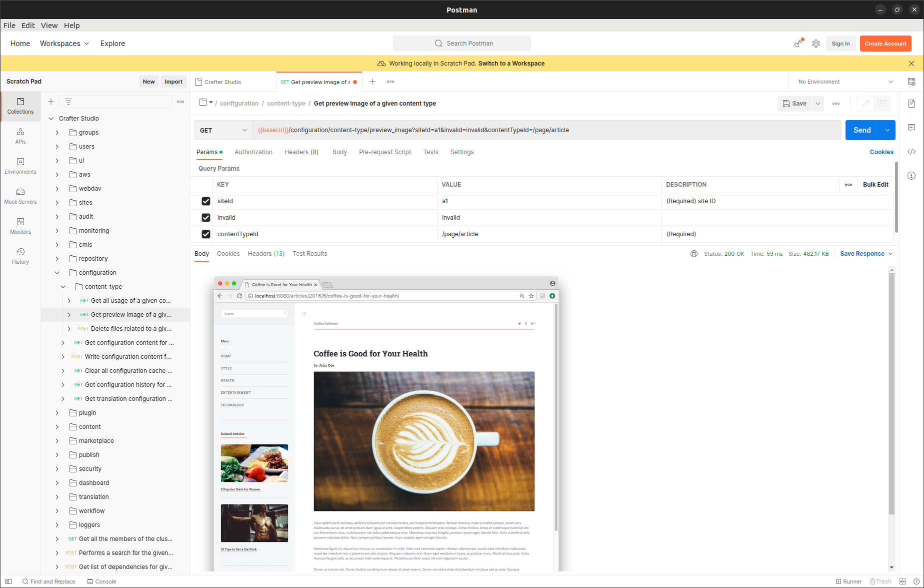924x588 pixels.
Task: Open the request documentation panel
Action: [x=911, y=104]
